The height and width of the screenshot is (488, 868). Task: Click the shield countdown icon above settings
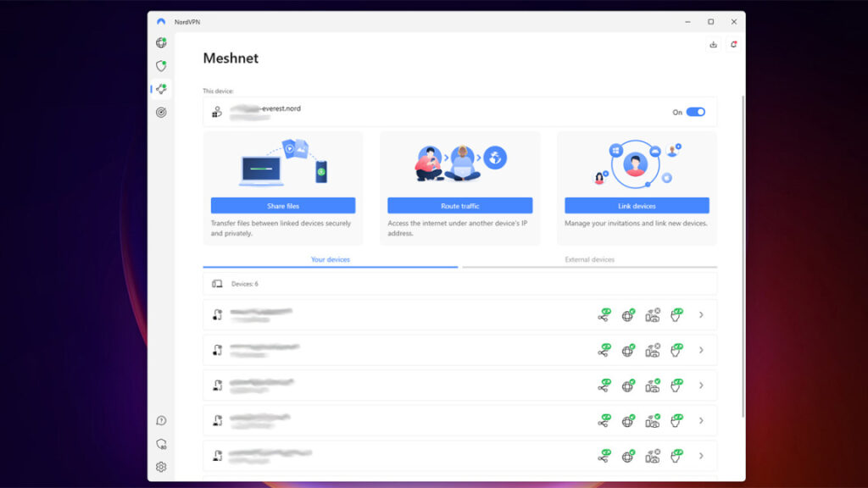161,444
